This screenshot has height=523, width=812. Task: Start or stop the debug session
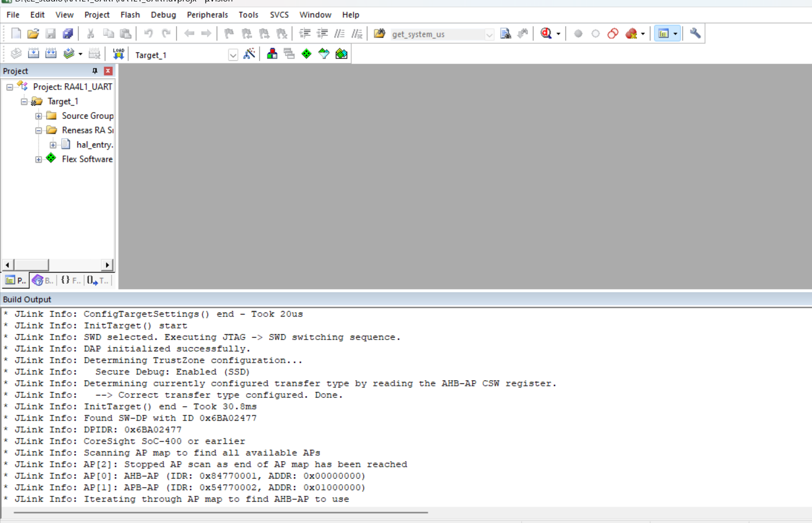point(546,34)
